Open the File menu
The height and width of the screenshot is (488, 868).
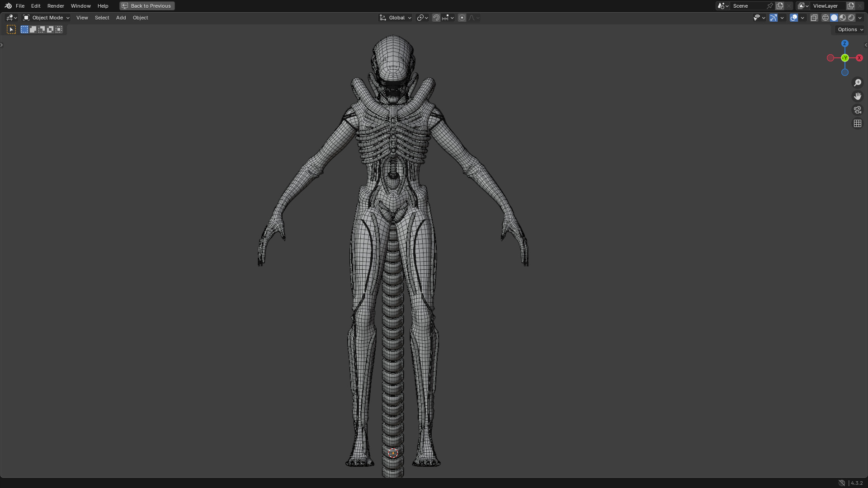tap(20, 6)
